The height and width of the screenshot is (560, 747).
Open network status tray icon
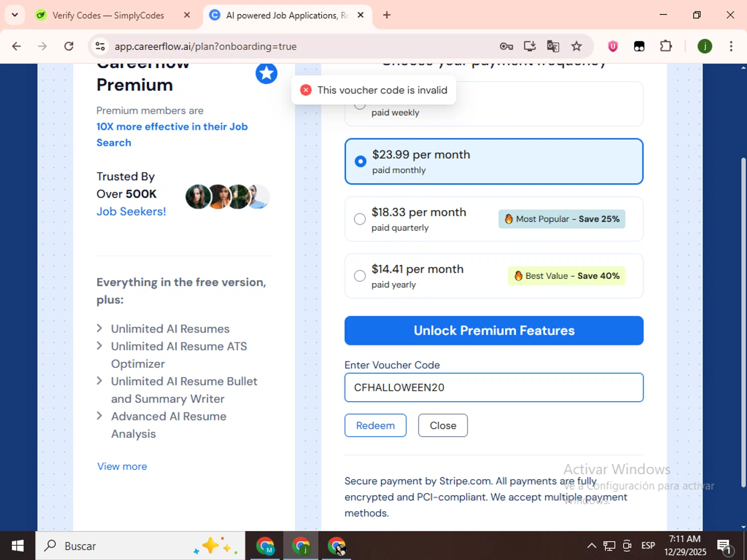point(609,546)
